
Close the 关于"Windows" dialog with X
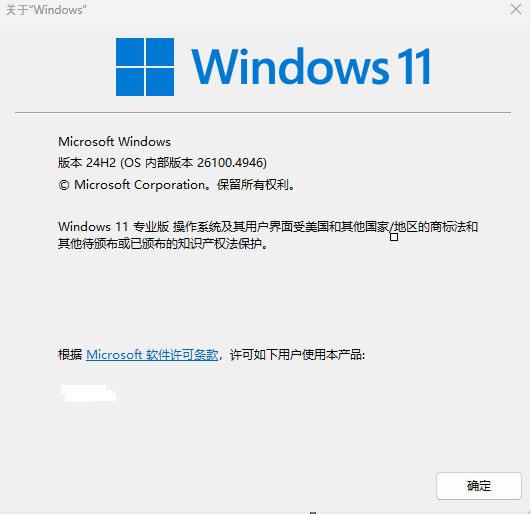click(516, 9)
